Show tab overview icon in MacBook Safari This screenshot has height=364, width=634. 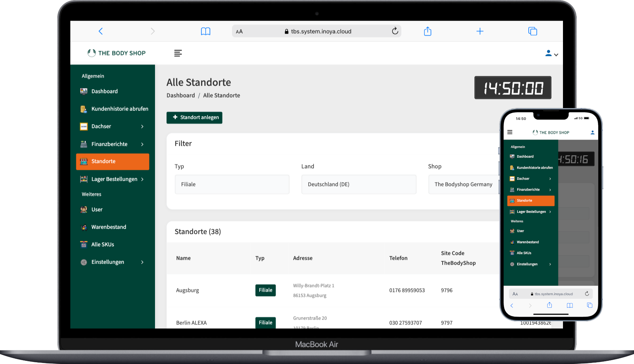pos(533,31)
